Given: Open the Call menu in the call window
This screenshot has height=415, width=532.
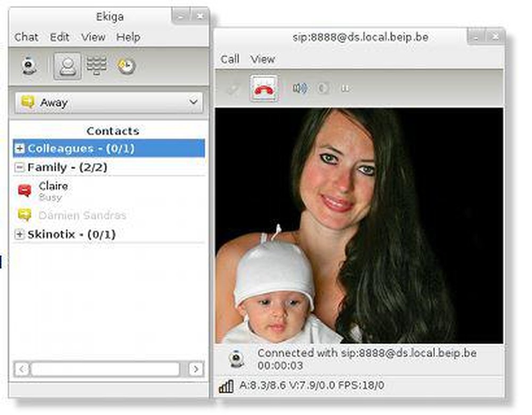Looking at the screenshot, I should click(x=229, y=59).
